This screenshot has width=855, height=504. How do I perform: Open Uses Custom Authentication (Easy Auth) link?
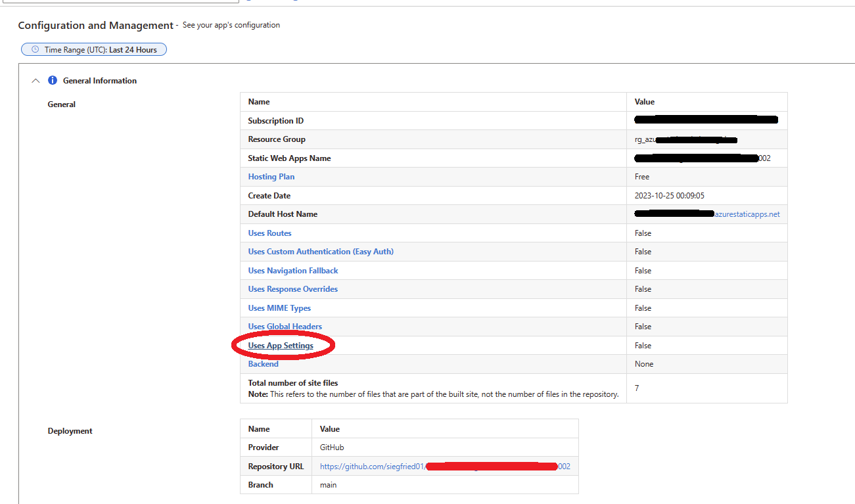pos(321,252)
